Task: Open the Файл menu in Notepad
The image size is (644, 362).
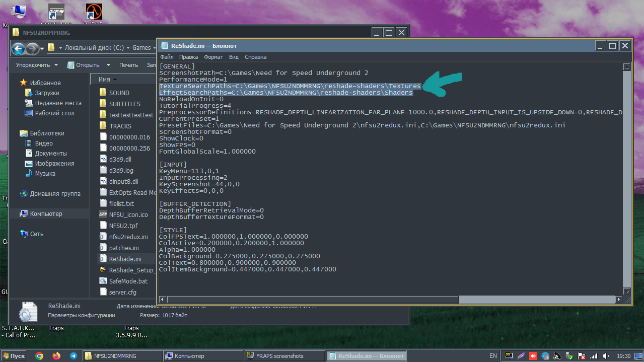Action: point(167,57)
